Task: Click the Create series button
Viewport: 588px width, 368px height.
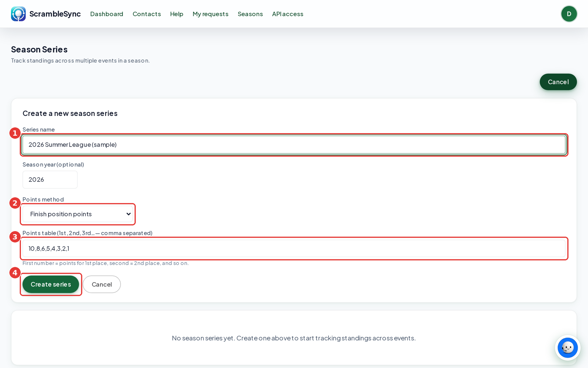Action: click(x=51, y=284)
